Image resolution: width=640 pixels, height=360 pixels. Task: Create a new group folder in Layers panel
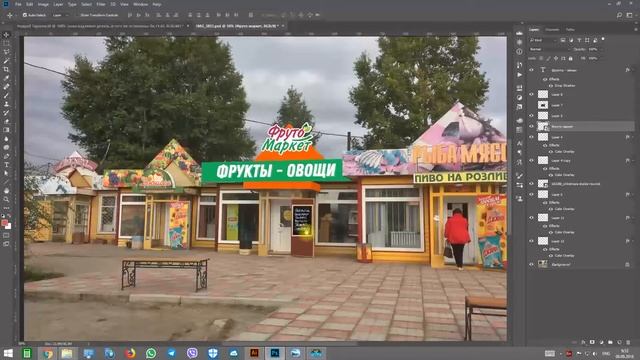(610, 342)
